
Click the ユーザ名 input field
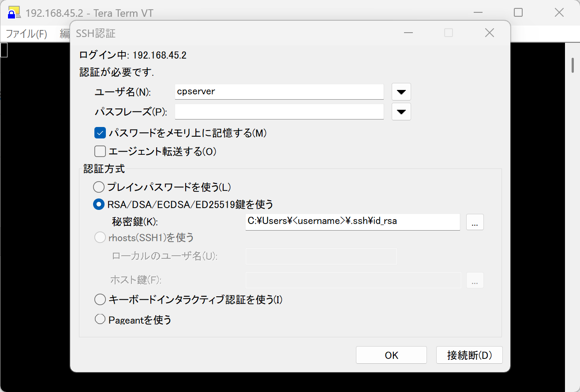coord(279,92)
